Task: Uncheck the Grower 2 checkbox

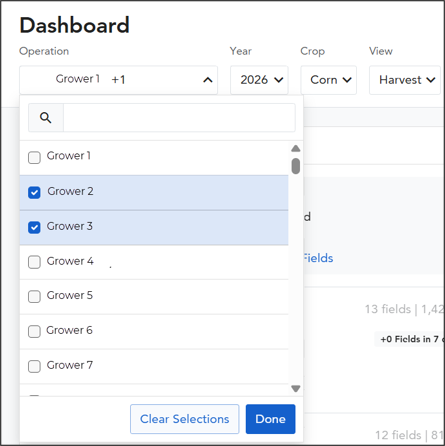Action: pyautogui.click(x=34, y=192)
